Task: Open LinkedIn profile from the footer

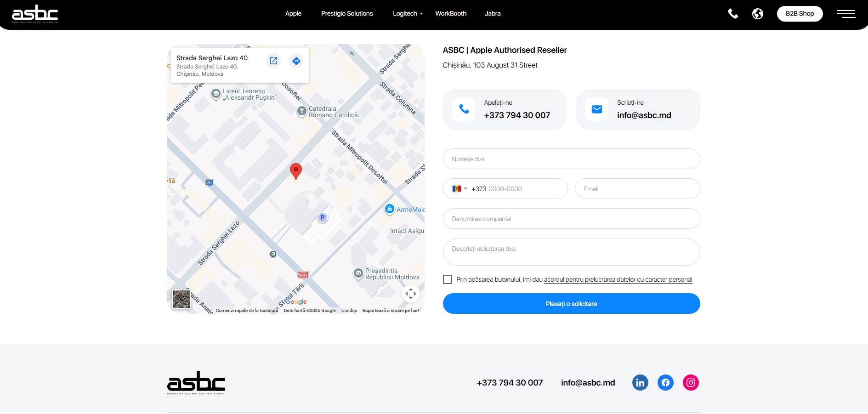Action: (640, 382)
